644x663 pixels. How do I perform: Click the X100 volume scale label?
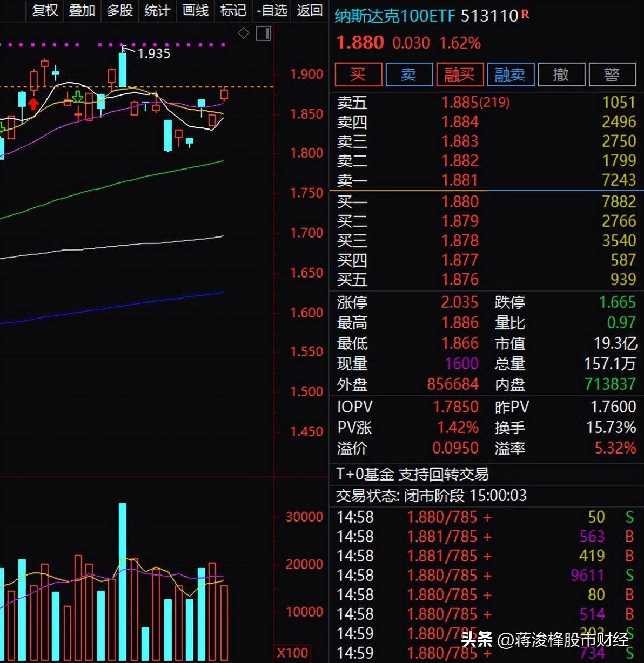pyautogui.click(x=292, y=653)
